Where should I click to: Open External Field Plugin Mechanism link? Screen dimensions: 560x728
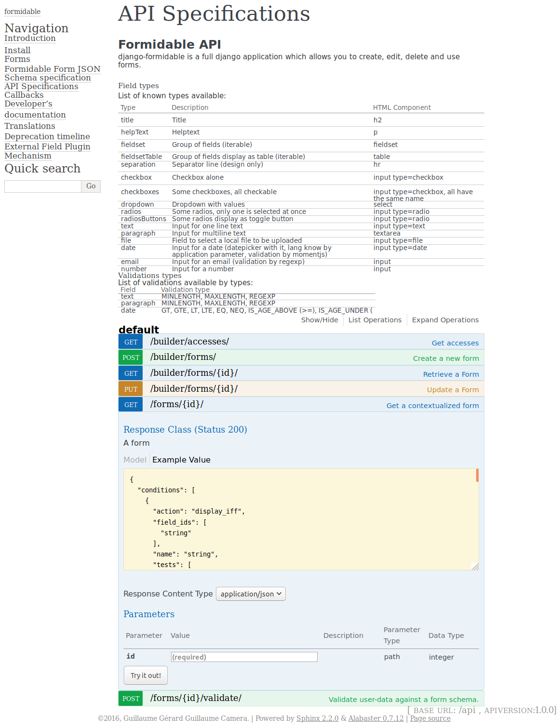[x=47, y=151]
